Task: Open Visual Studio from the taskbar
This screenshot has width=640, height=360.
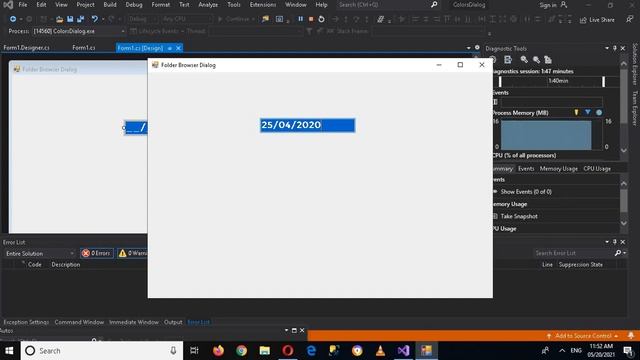Action: point(403,351)
